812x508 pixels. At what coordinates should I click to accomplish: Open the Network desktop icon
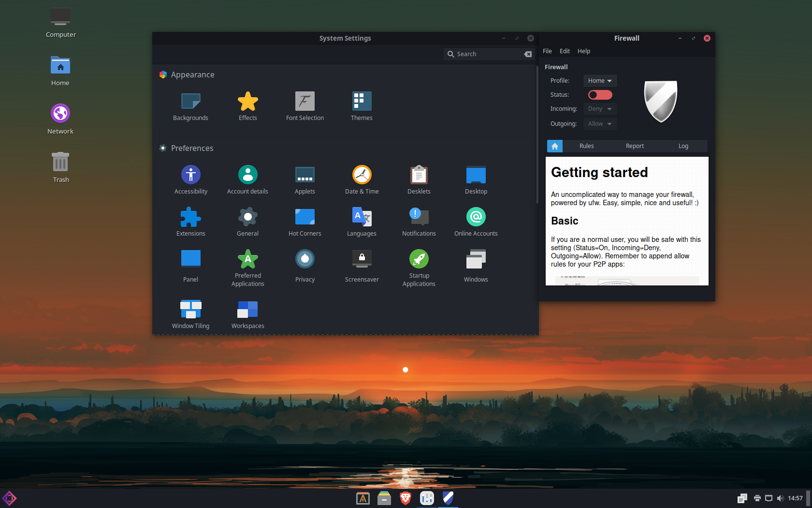click(60, 119)
